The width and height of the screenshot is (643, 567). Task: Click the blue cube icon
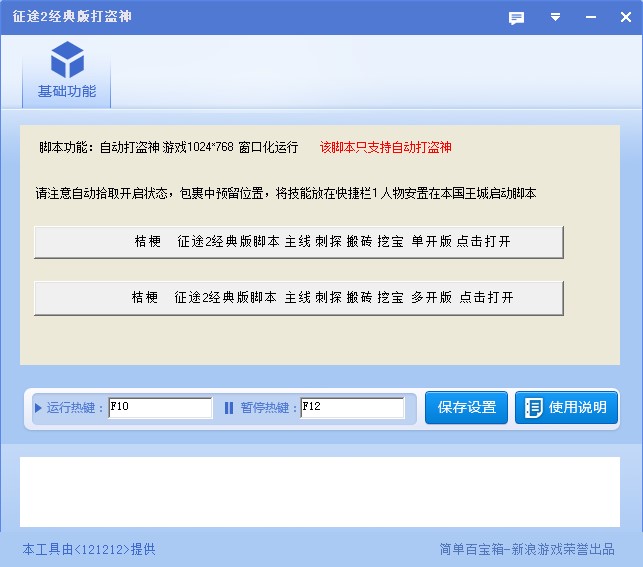pos(67,59)
